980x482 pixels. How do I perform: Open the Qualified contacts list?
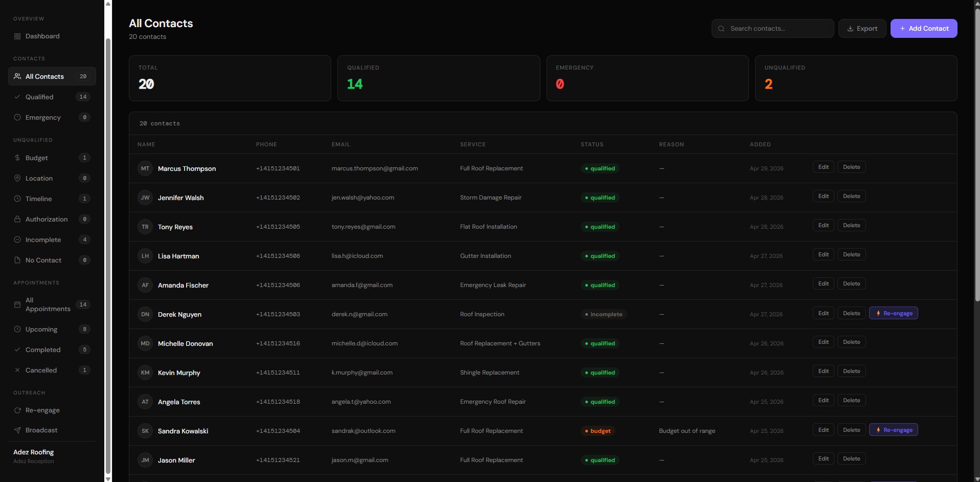pyautogui.click(x=39, y=97)
